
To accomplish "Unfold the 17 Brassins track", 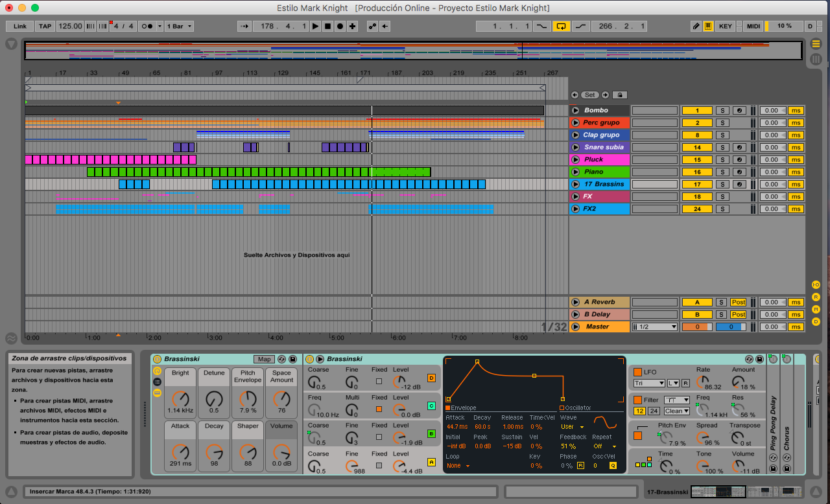I will (576, 184).
